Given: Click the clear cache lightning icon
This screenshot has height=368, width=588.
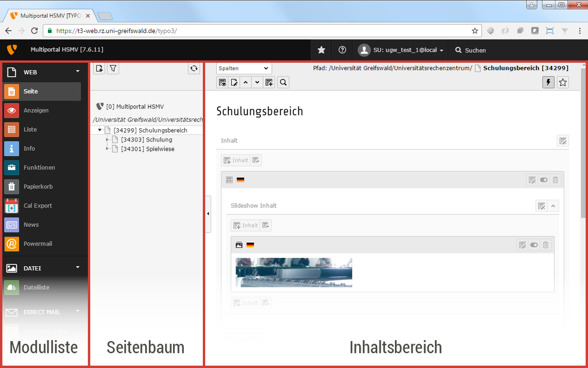Looking at the screenshot, I should pyautogui.click(x=549, y=82).
